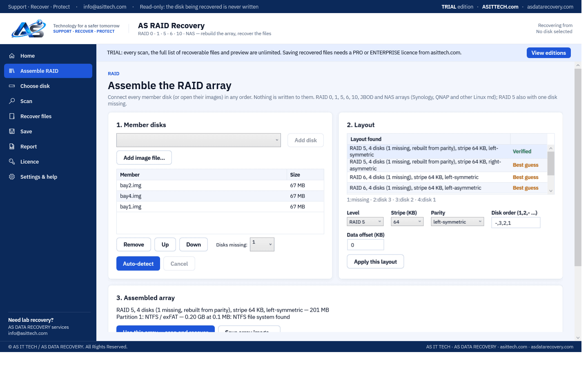This screenshot has width=588, height=368.
Task: Click the Add disk button
Action: click(305, 140)
